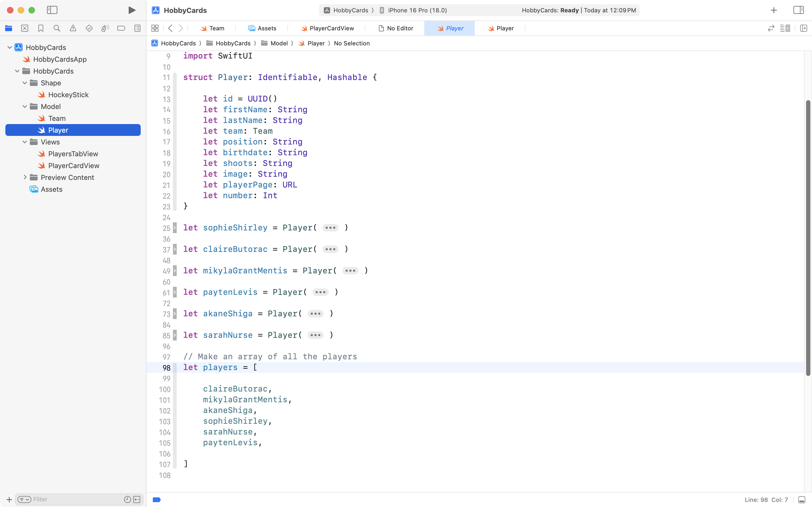The height and width of the screenshot is (507, 812).
Task: Unfold the sophieShirley Player code block
Action: (330, 228)
